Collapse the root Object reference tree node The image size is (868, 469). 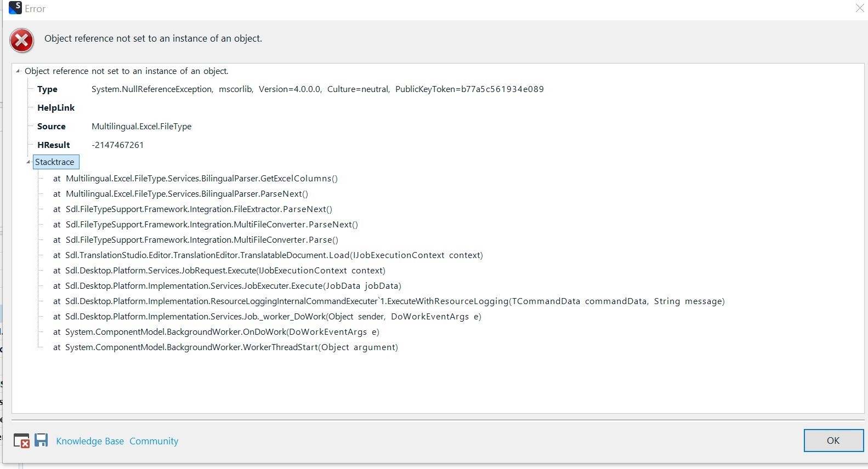(18, 71)
